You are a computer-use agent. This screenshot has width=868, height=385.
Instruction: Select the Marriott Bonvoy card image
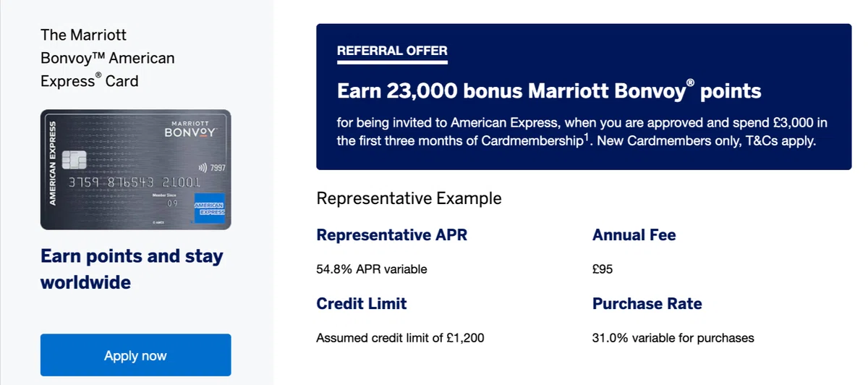tap(135, 169)
